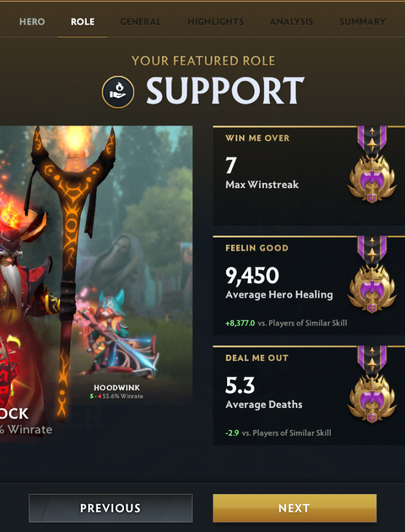
Task: Click the +8,377.0 vs similar skill comparison
Action: 286,323
